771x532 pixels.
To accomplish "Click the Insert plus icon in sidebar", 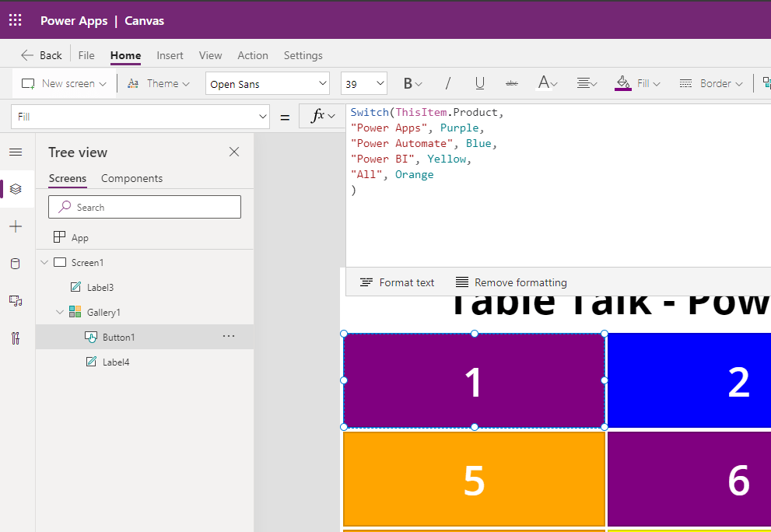I will tap(16, 226).
